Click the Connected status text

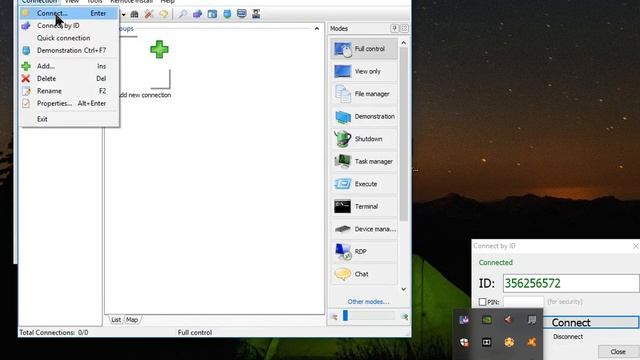[496, 263]
